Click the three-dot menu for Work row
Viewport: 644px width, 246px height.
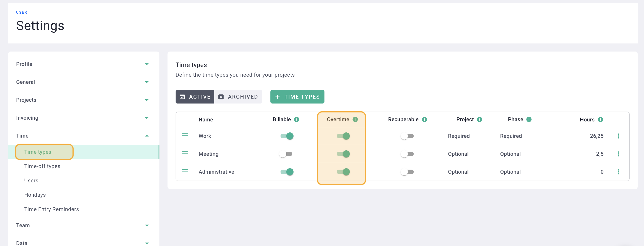[x=620, y=136]
